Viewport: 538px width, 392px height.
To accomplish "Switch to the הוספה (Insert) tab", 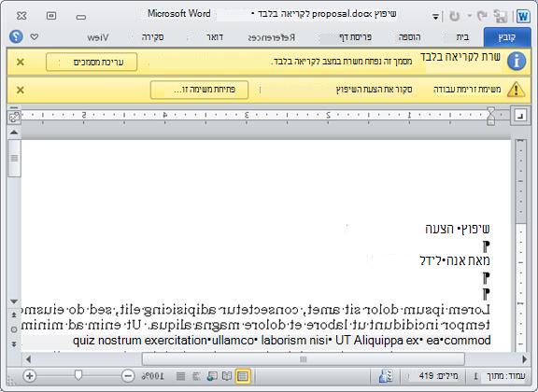I will click(409, 37).
